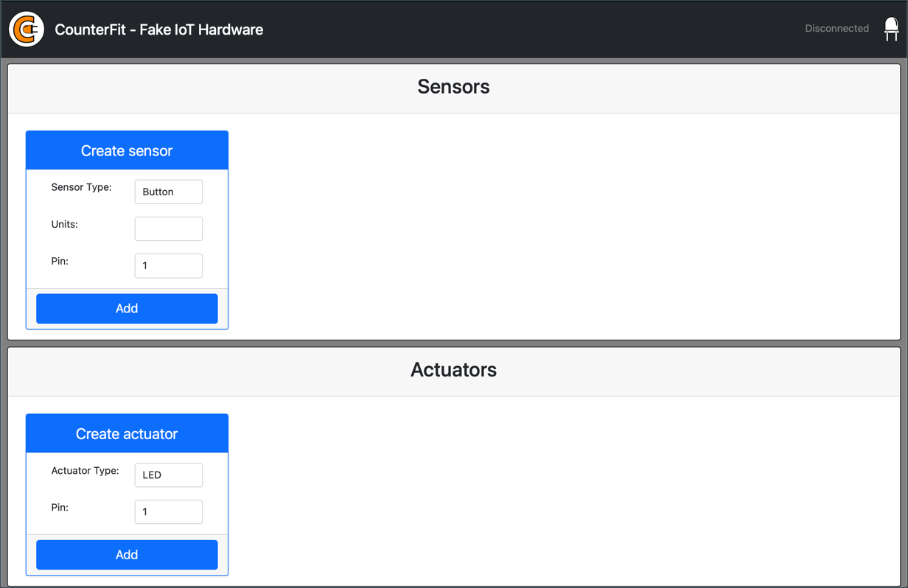
Task: Click the Pin label in sensor card
Action: click(60, 261)
